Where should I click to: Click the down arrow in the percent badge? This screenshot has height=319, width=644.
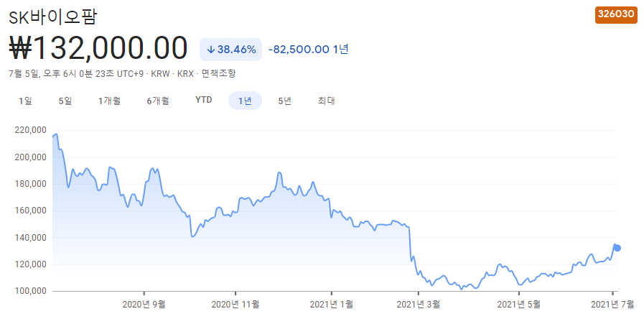[x=210, y=50]
